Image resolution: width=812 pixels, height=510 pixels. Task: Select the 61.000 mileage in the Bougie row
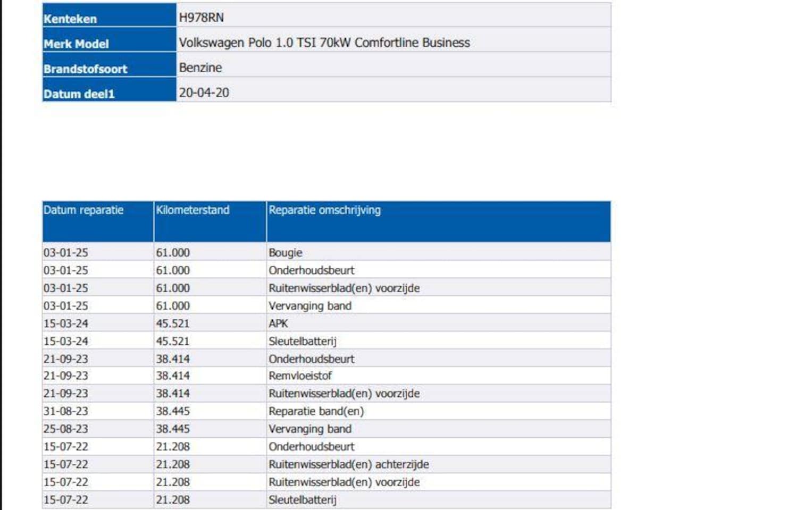click(173, 252)
